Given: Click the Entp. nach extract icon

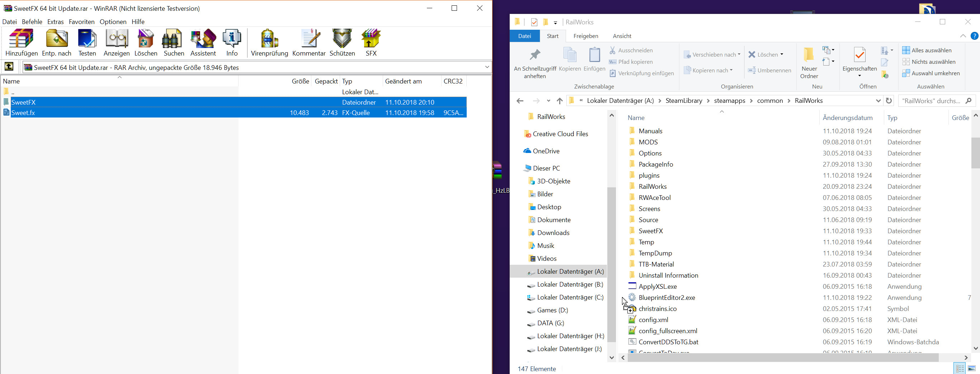Looking at the screenshot, I should pyautogui.click(x=57, y=43).
